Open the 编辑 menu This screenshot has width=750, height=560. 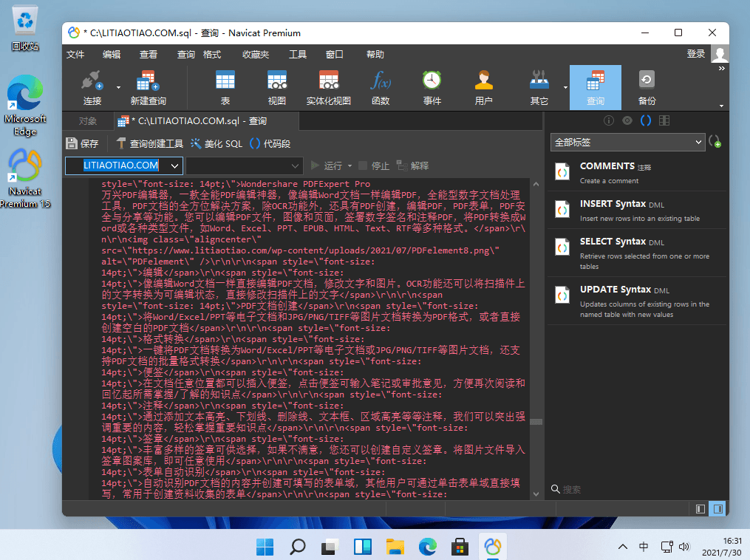(x=112, y=55)
